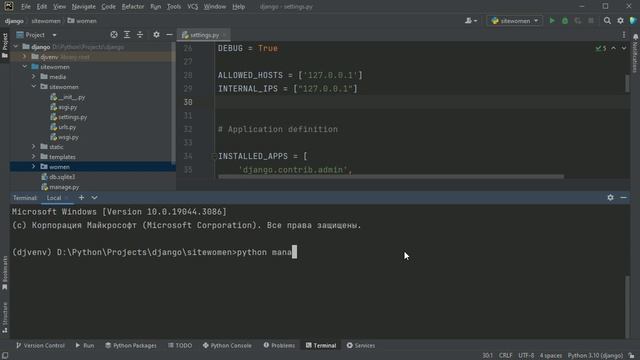Stop the running process button
Viewport: 640px width, 360px height.
(x=591, y=21)
